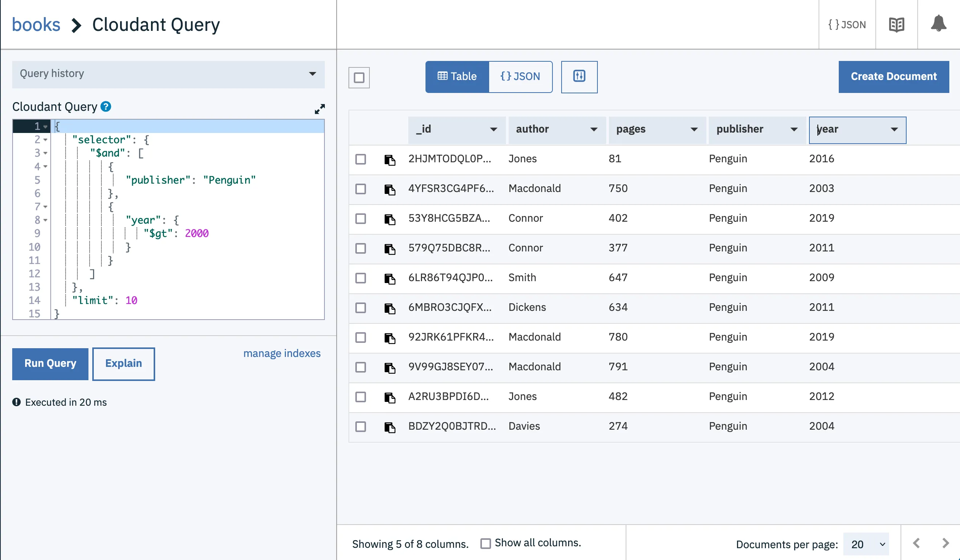
Task: Copy document icon in Jones 81 row
Action: click(390, 160)
